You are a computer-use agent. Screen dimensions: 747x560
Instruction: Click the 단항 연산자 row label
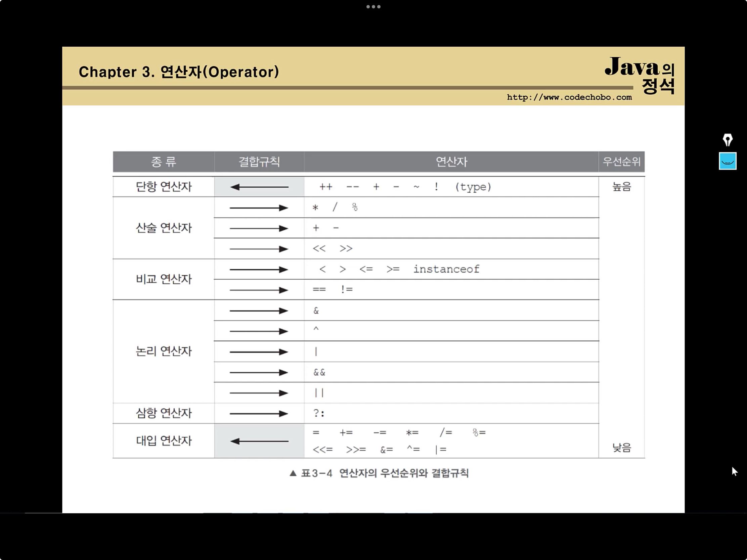point(164,186)
